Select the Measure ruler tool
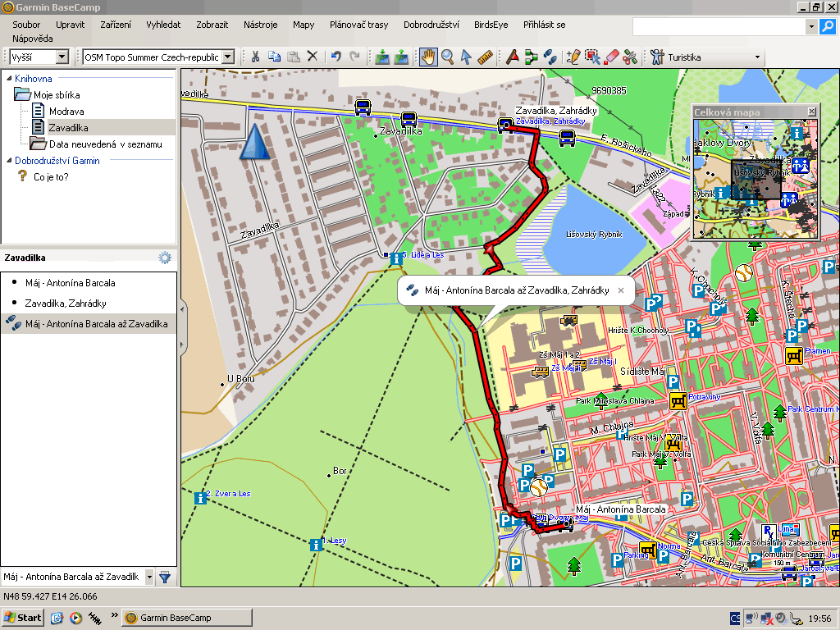840x630 pixels. (x=485, y=57)
